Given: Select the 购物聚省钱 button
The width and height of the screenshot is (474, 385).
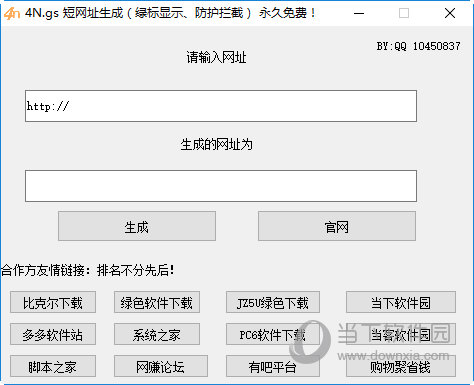Looking at the screenshot, I should (401, 366).
